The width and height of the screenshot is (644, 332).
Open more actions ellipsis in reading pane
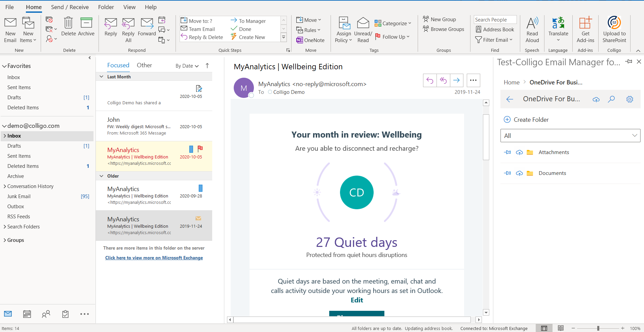473,80
